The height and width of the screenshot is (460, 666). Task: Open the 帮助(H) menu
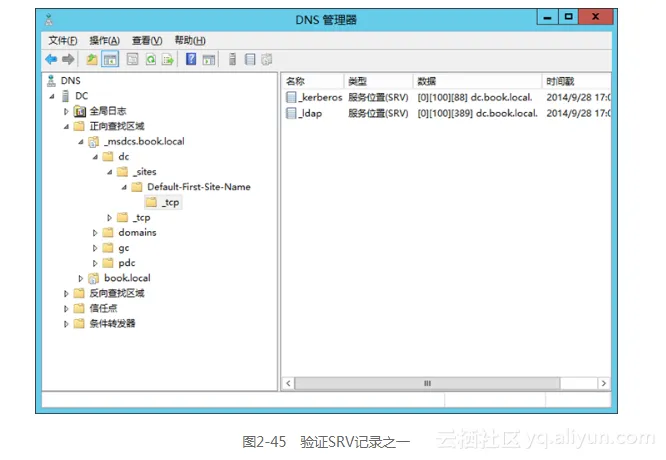[190, 40]
